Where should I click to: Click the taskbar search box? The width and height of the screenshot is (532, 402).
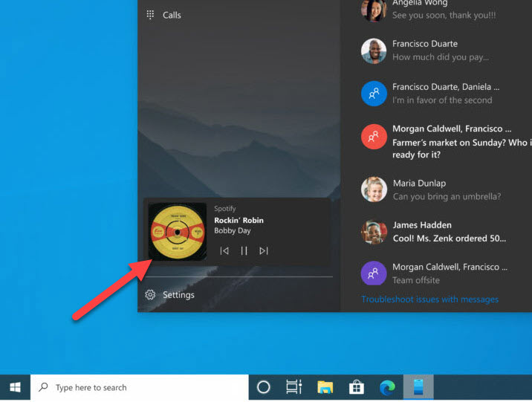pyautogui.click(x=141, y=387)
